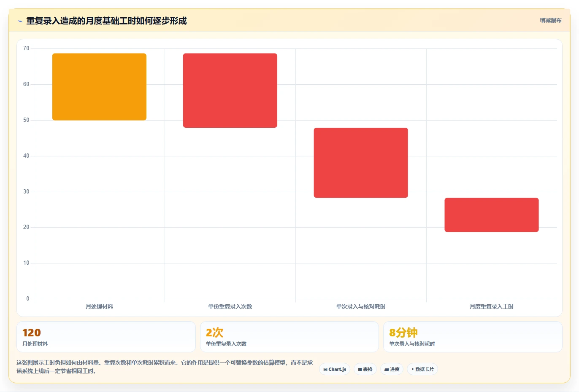
Task: Click the 月度重复录入工时 x-axis label
Action: point(492,306)
